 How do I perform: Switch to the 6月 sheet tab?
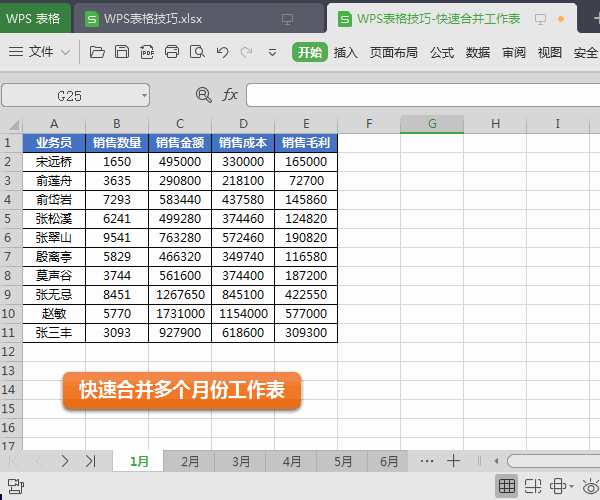(388, 461)
